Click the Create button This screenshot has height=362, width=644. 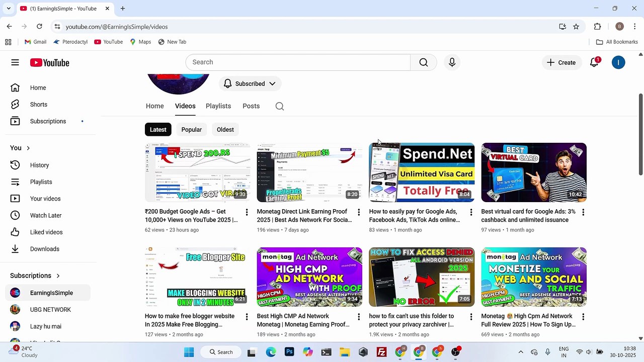[x=561, y=62]
